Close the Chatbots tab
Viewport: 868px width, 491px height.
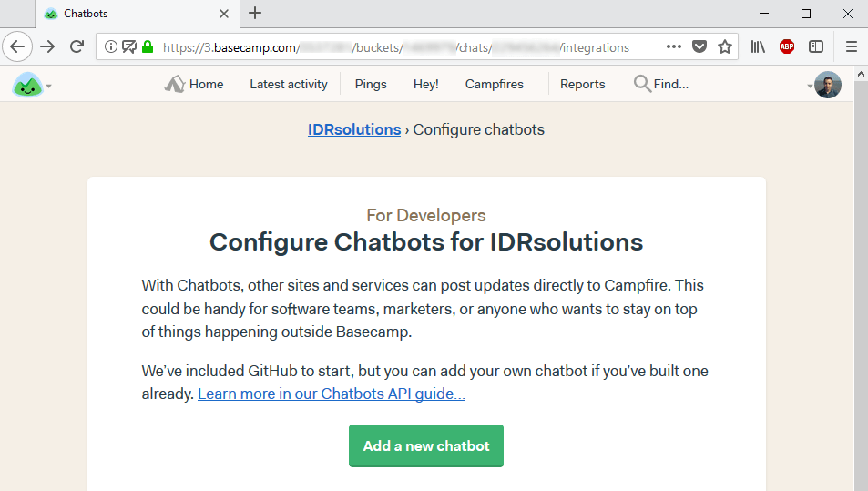(x=224, y=14)
